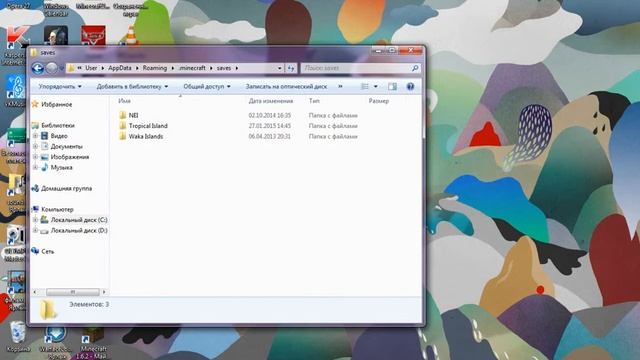Viewport: 640px width, 360px height.
Task: Select Домашняя группа in navigation pane
Action: pos(67,189)
